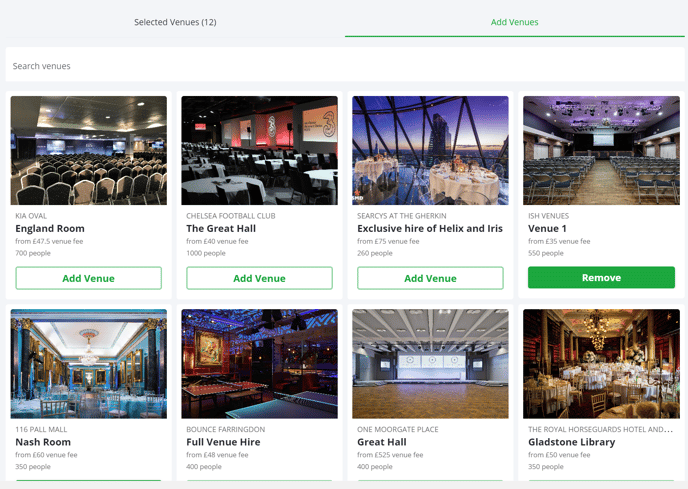The height and width of the screenshot is (489, 688).
Task: Click 'from £40 venue fee' text
Action: click(x=217, y=241)
